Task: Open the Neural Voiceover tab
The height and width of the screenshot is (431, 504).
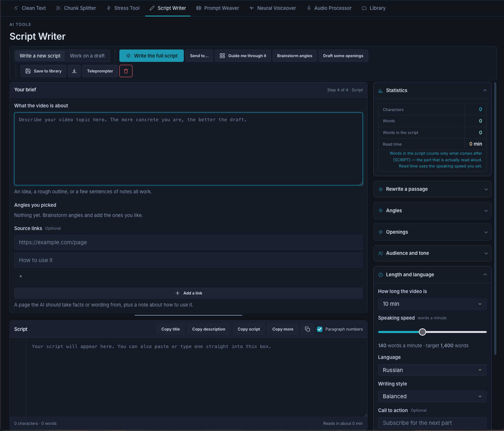Action: (x=273, y=8)
